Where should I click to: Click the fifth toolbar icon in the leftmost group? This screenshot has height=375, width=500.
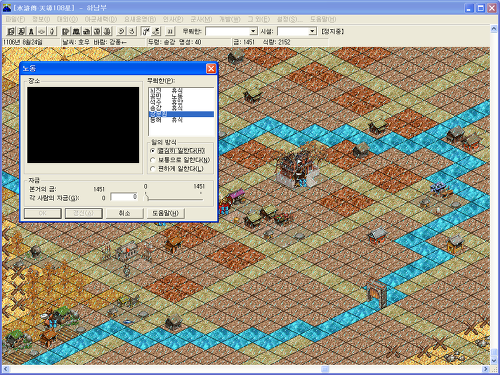click(x=52, y=31)
